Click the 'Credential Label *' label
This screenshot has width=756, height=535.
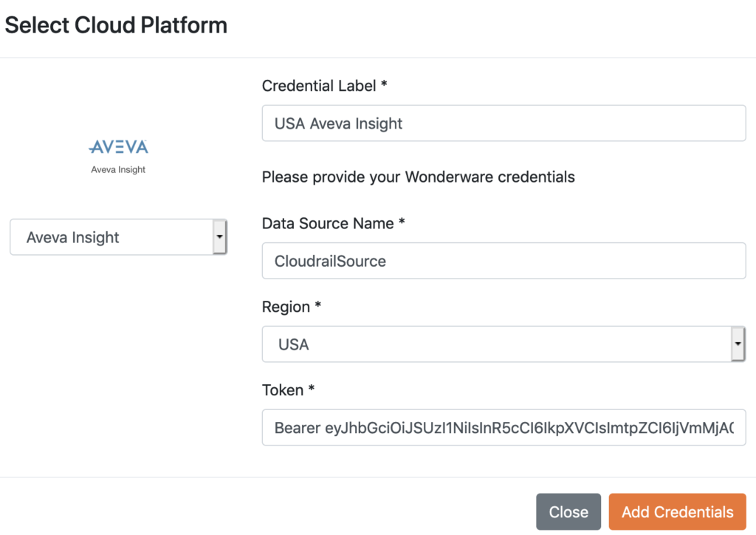click(x=325, y=86)
